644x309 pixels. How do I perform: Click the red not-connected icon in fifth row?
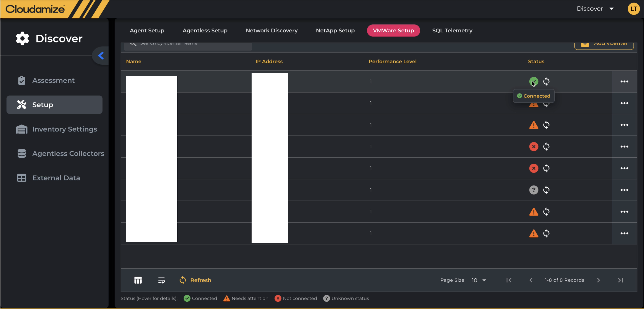[x=534, y=168]
